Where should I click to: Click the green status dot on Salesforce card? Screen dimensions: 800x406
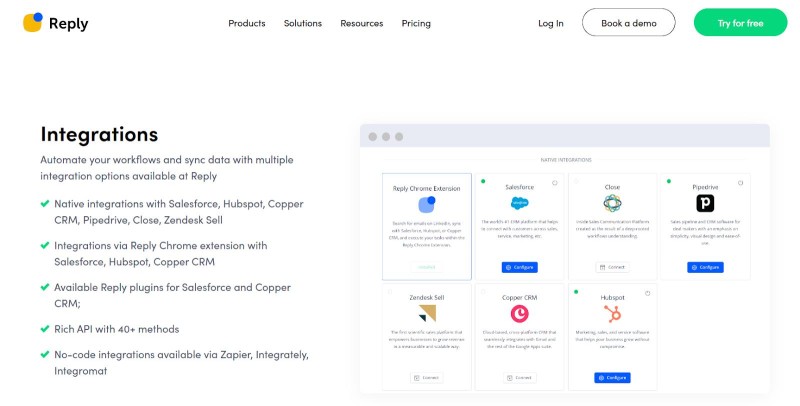point(483,181)
